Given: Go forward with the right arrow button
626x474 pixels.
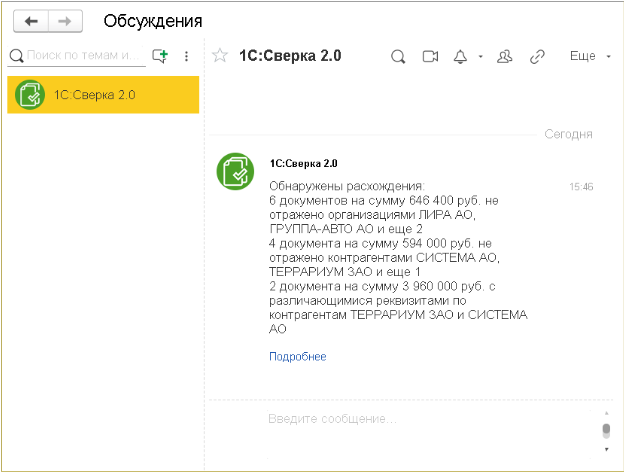Looking at the screenshot, I should [x=65, y=21].
